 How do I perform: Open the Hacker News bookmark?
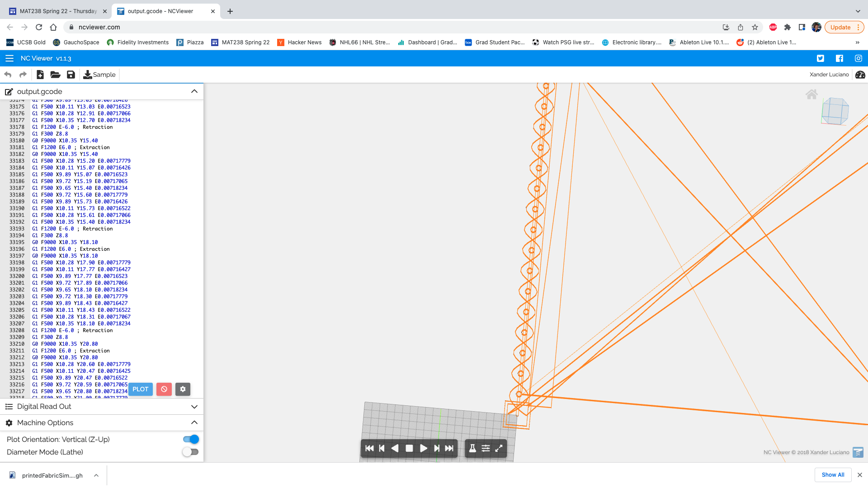click(x=299, y=42)
